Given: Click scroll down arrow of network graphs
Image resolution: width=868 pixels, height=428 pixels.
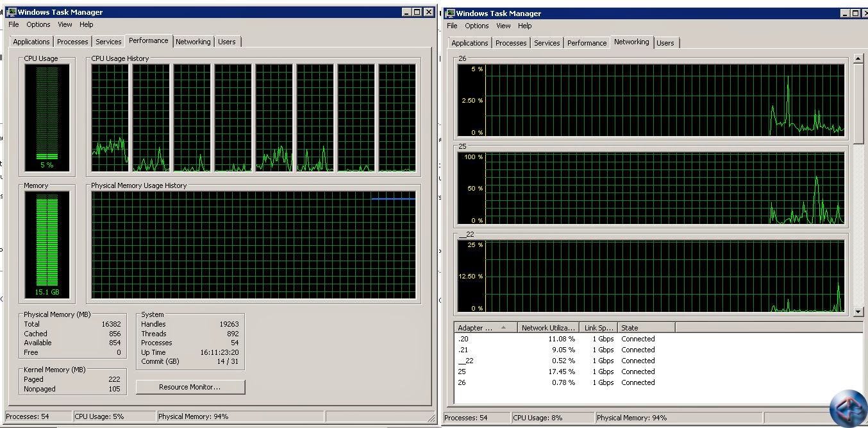Looking at the screenshot, I should pos(859,312).
